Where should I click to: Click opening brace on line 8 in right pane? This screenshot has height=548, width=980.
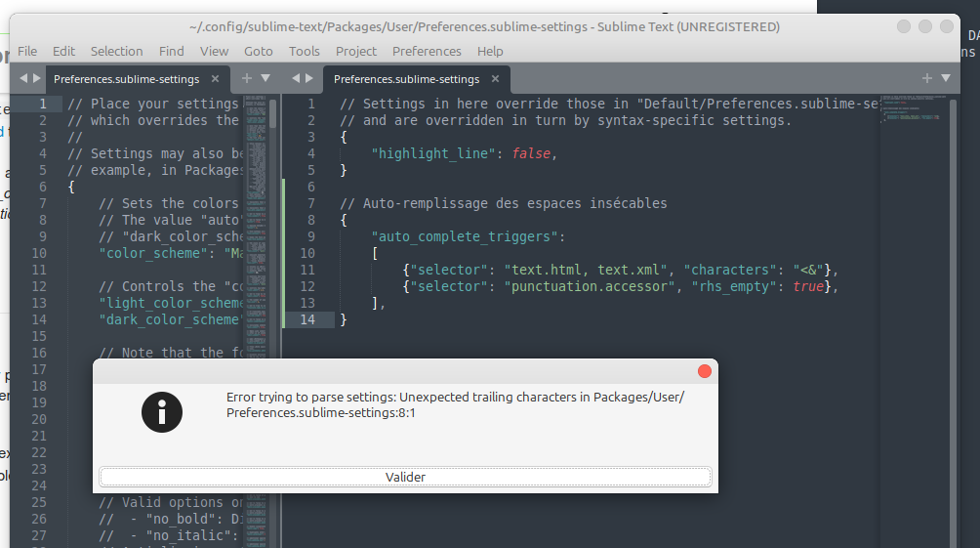coord(344,220)
